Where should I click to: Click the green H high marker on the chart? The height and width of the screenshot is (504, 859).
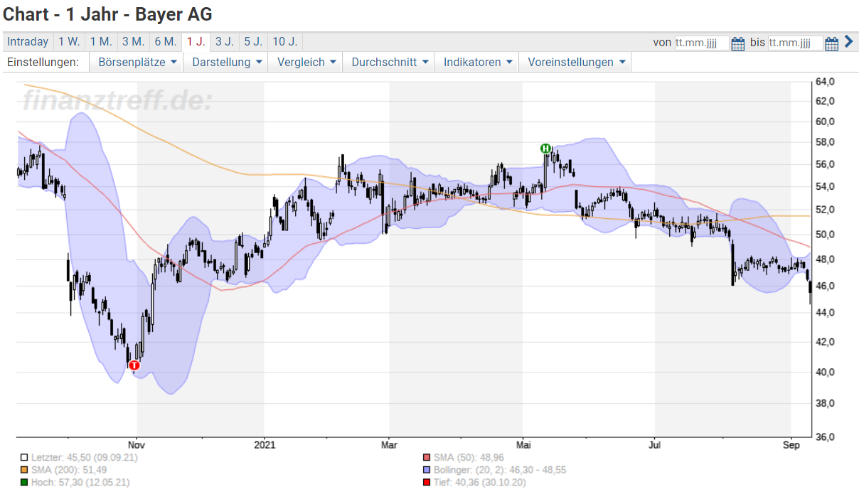(x=545, y=149)
